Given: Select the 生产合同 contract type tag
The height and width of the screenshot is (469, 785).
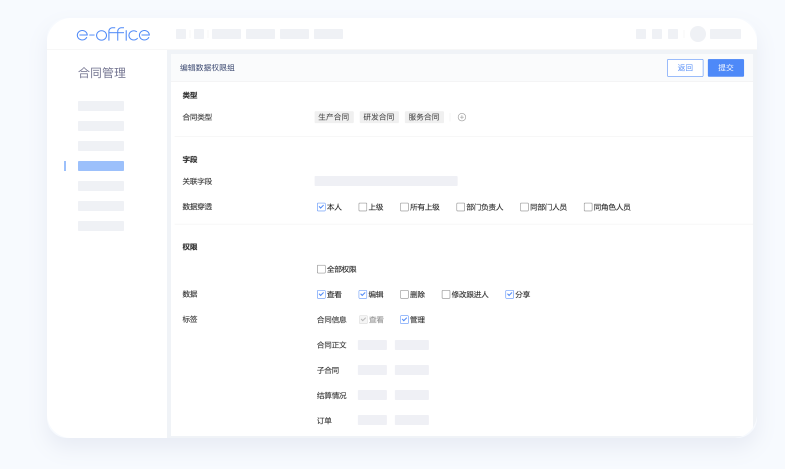Looking at the screenshot, I should click(x=334, y=117).
